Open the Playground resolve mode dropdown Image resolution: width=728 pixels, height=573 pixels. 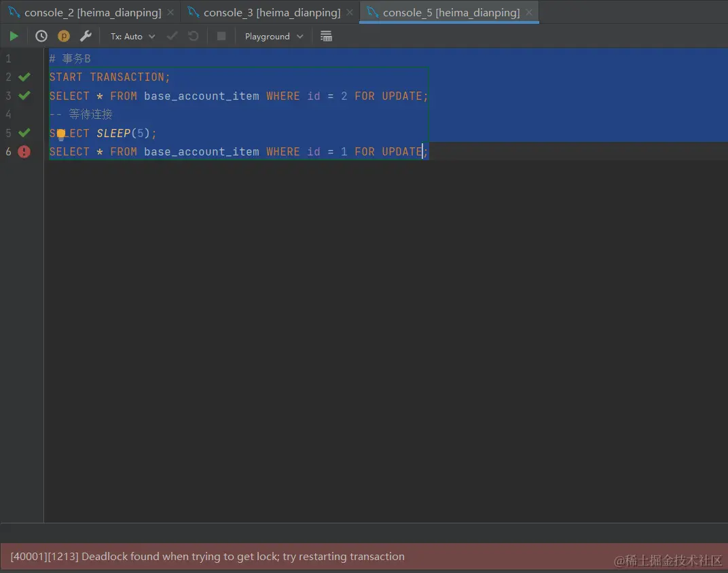point(274,37)
